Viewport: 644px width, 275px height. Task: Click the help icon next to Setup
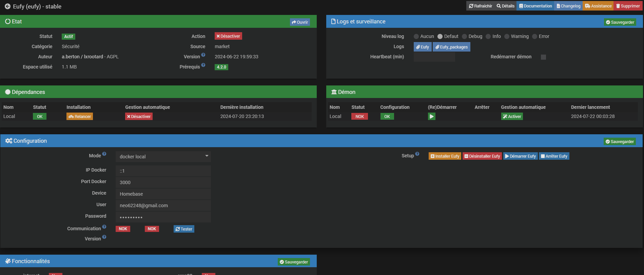pos(417,154)
